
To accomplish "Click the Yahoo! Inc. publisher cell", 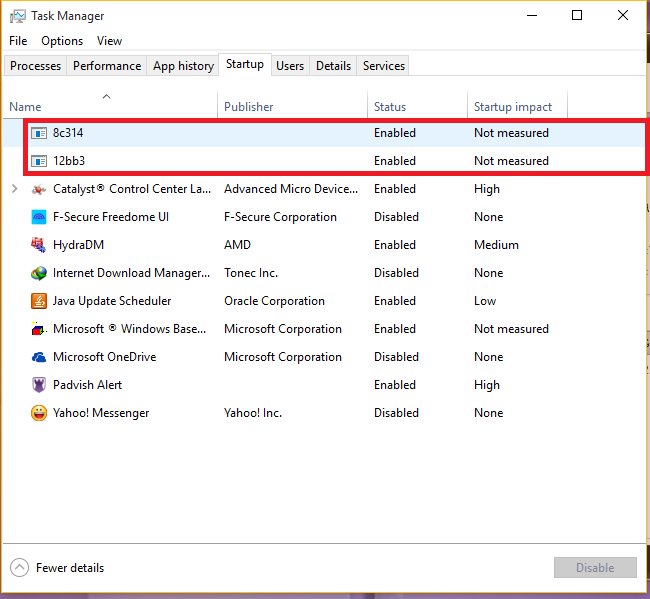I will pyautogui.click(x=253, y=413).
